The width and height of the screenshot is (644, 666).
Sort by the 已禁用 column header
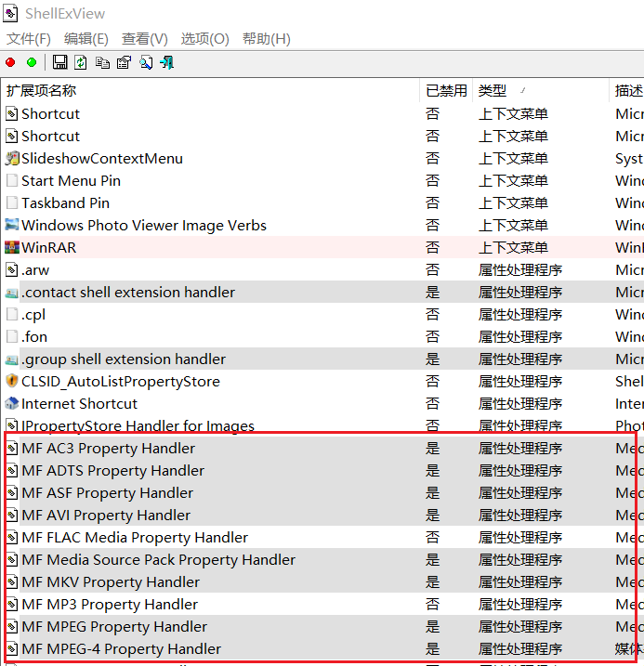click(446, 90)
